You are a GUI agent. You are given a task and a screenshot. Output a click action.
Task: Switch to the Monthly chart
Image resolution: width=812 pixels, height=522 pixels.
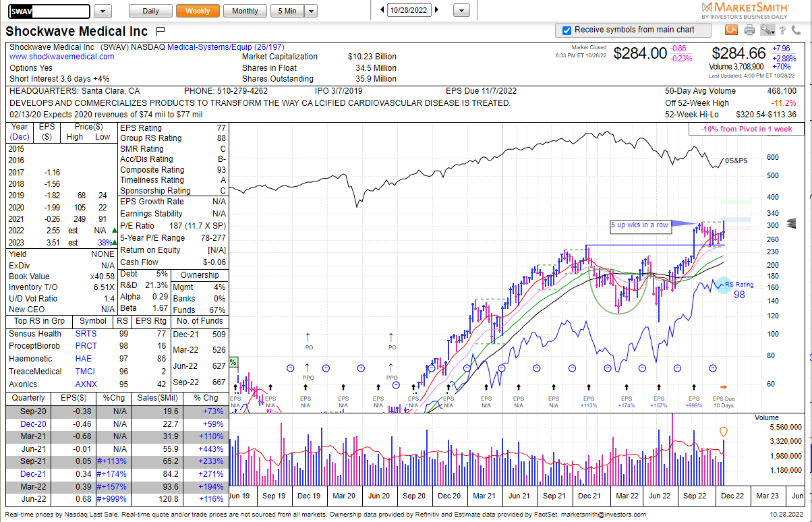click(245, 11)
